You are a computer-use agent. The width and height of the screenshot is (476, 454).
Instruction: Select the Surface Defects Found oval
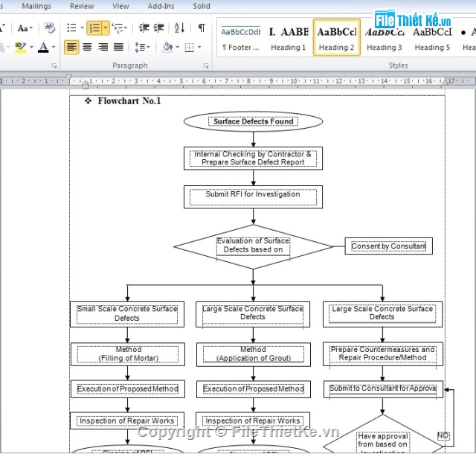click(x=253, y=121)
